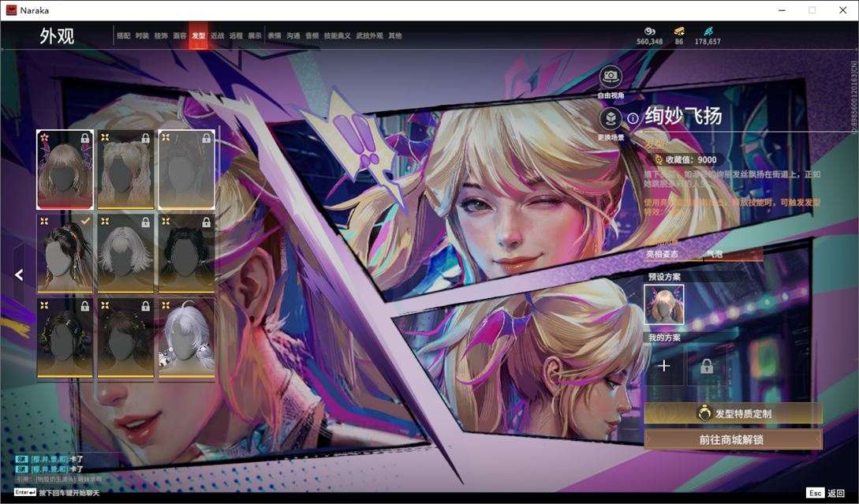Click the 收藏值: 9000 badge
This screenshot has width=859, height=504.
tap(686, 159)
